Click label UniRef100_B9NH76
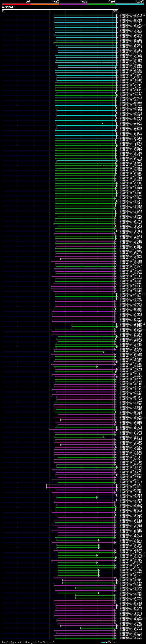Image resolution: width=146 pixels, height=644 pixels. point(131,437)
